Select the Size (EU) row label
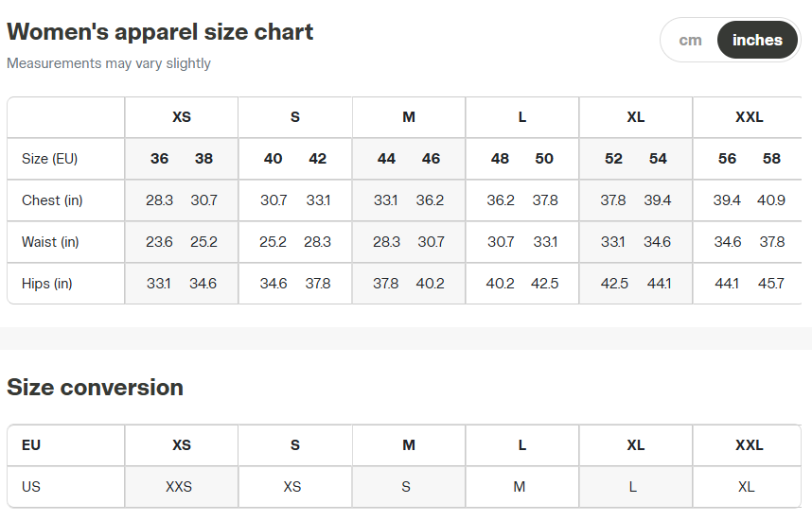Screen dimensions: 812x521 click(x=49, y=159)
